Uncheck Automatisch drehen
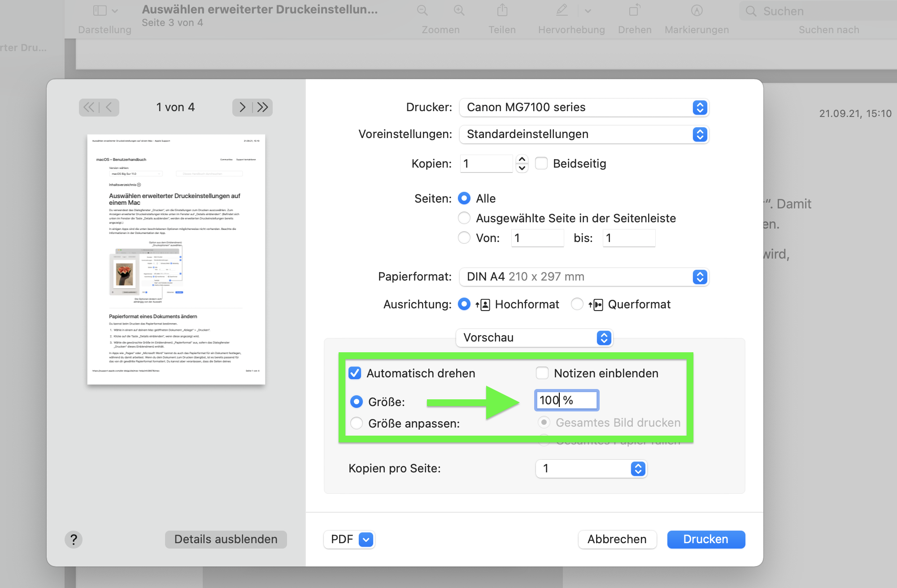Viewport: 897px width, 588px height. point(355,373)
